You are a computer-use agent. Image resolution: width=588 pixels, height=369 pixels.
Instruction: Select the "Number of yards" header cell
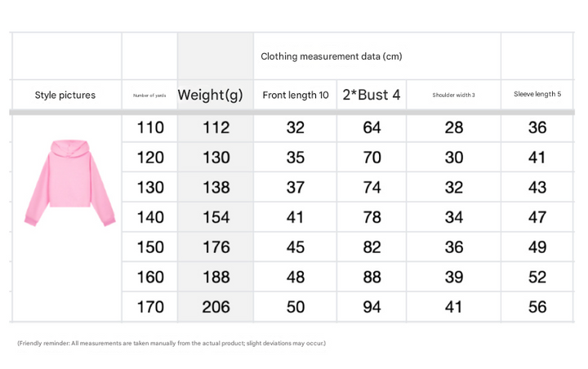[x=149, y=96]
